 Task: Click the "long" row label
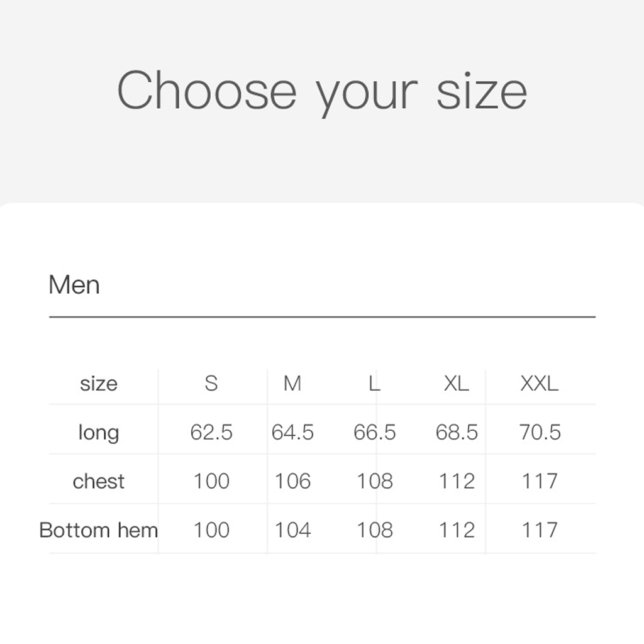(x=99, y=433)
